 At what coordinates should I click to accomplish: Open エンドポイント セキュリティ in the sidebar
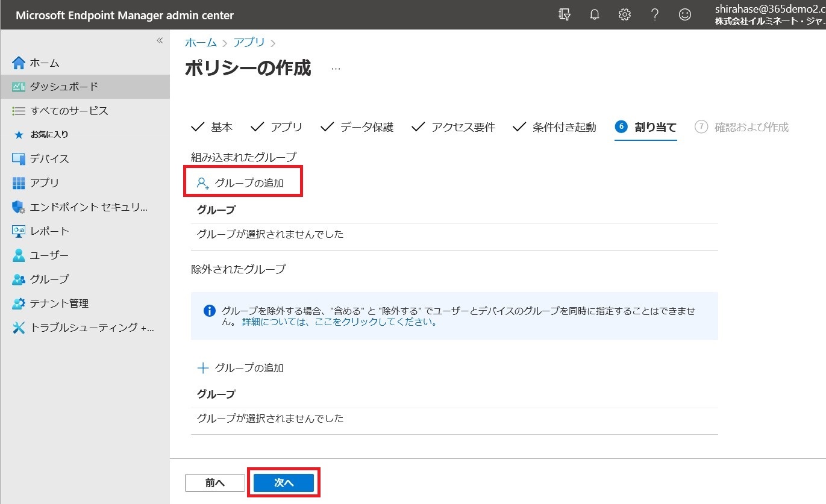[85, 207]
